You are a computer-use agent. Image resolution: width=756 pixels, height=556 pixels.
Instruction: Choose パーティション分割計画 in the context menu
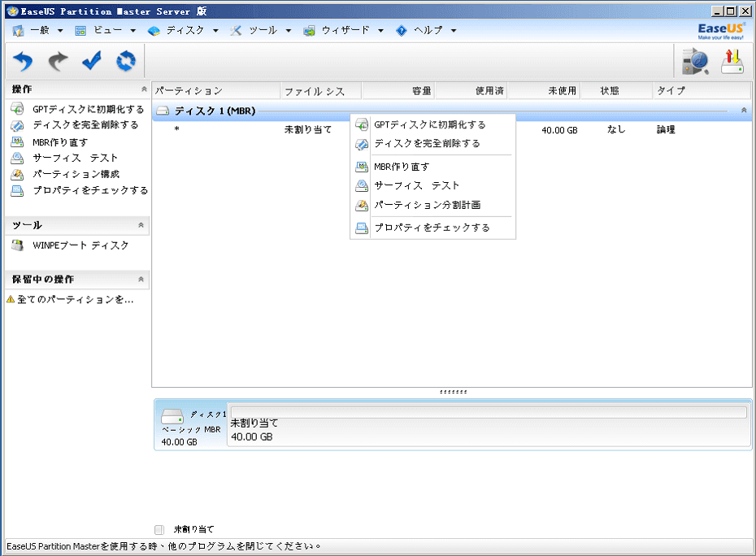[427, 205]
